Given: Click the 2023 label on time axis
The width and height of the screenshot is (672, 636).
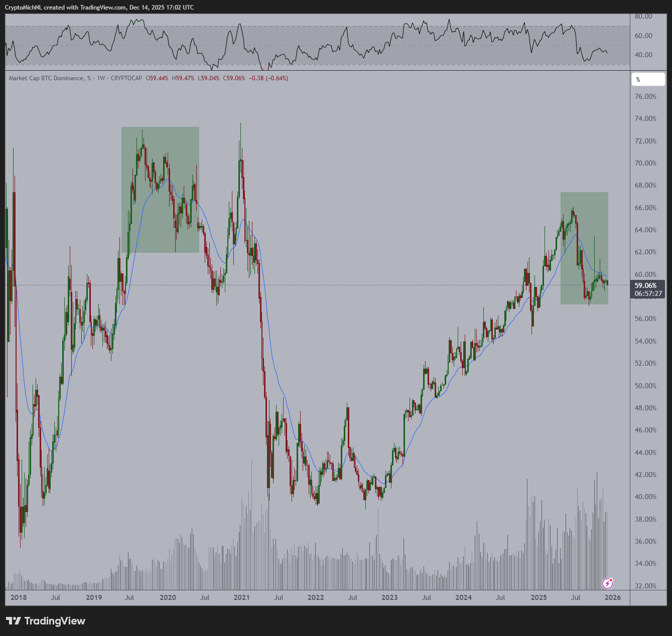Looking at the screenshot, I should tap(389, 597).
